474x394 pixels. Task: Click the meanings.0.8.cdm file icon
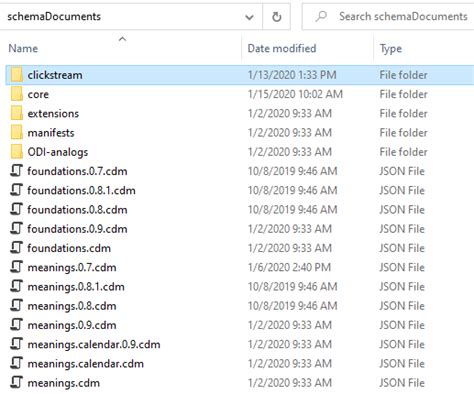(16, 306)
